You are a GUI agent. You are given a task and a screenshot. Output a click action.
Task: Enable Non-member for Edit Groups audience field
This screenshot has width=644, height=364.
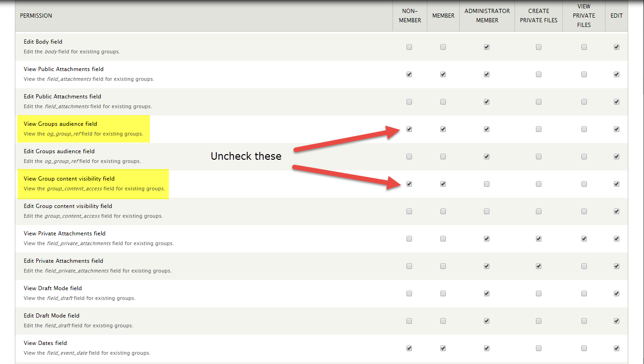pyautogui.click(x=409, y=157)
